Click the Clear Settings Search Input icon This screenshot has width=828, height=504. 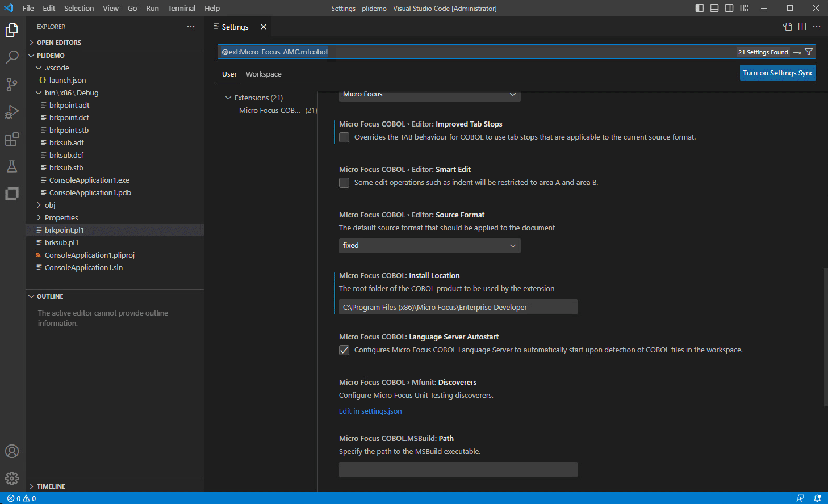797,52
